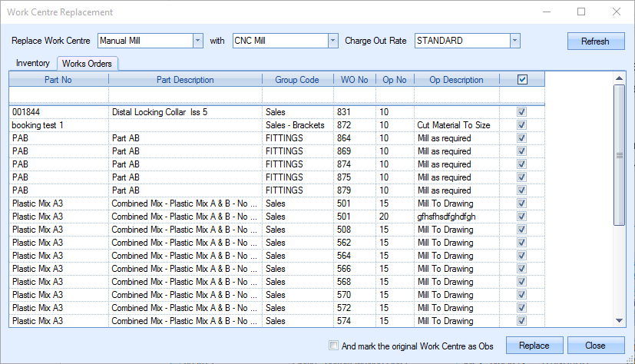Close the window using title bar X
The width and height of the screenshot is (635, 364).
point(617,12)
